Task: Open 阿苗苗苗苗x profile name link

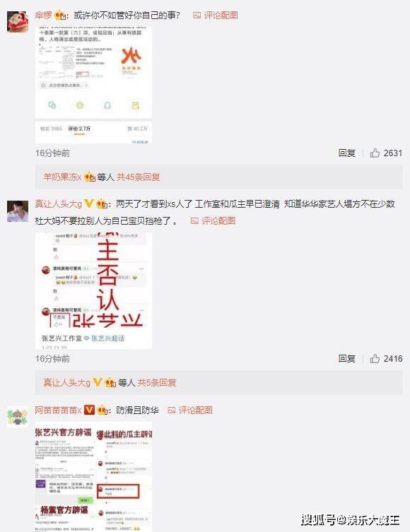Action: (x=59, y=410)
